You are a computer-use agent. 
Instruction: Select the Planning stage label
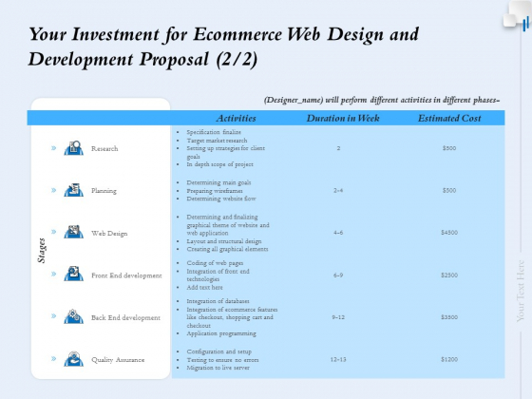tap(104, 191)
